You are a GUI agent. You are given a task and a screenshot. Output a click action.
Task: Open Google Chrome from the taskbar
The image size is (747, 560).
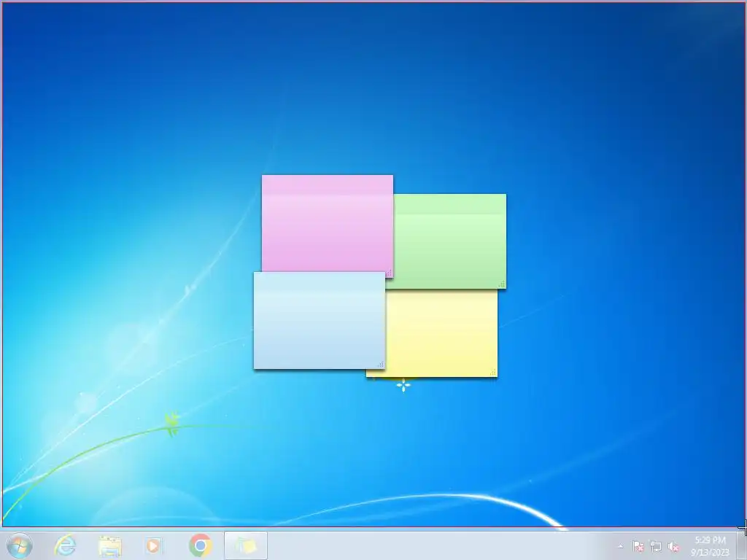point(201,545)
